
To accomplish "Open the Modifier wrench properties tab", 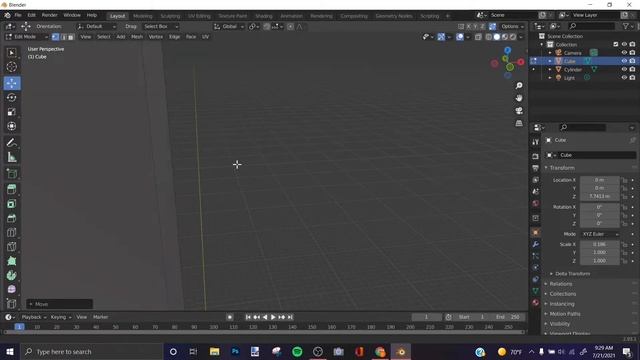I will (x=536, y=244).
